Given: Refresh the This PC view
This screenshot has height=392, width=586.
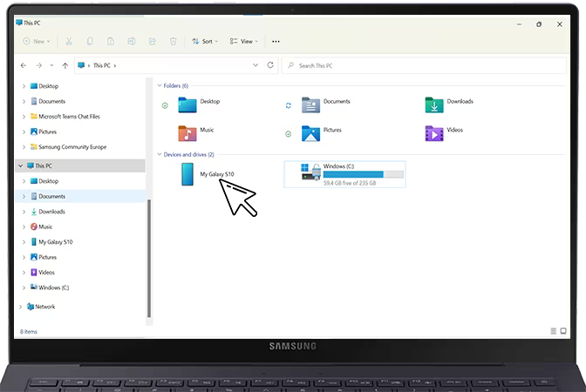Looking at the screenshot, I should click(270, 65).
